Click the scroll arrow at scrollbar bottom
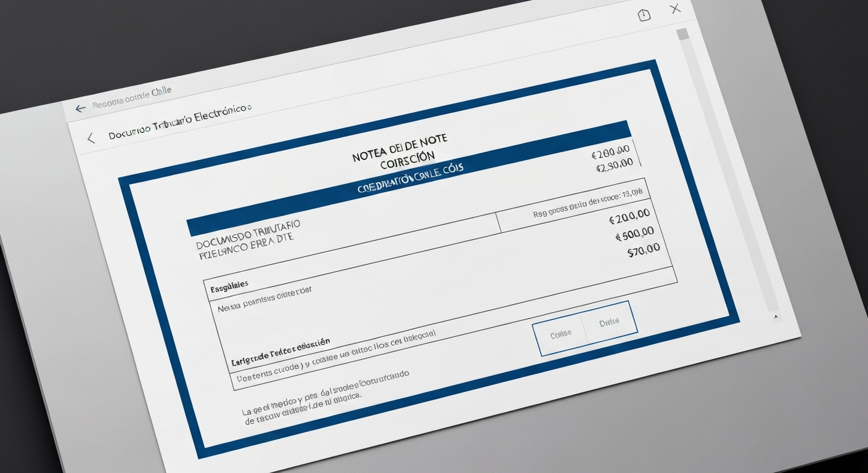Viewport: 868px width, 473px height. [776, 317]
